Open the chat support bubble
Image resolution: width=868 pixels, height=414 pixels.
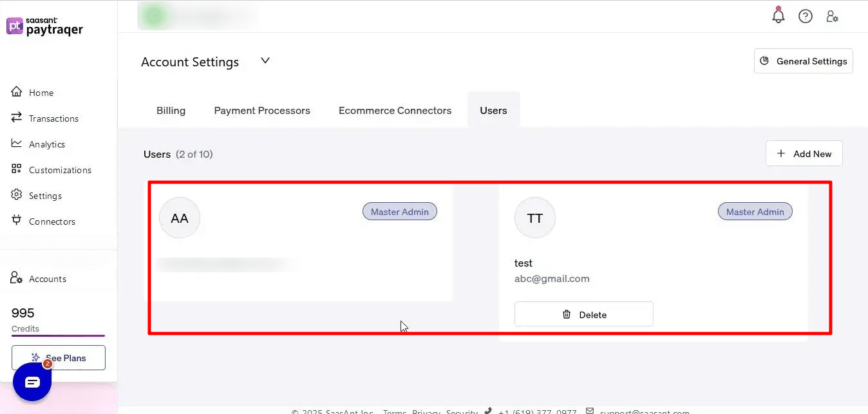pos(32,381)
